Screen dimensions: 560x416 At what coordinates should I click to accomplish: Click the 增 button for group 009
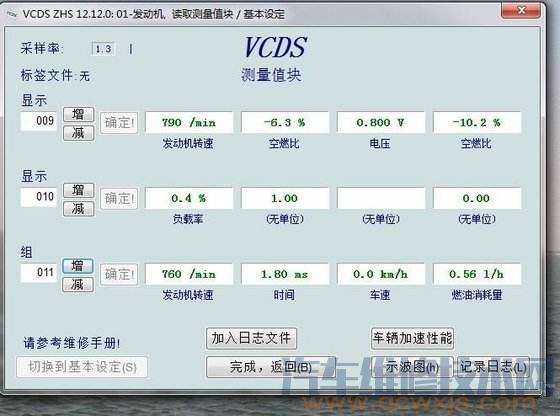pyautogui.click(x=79, y=114)
